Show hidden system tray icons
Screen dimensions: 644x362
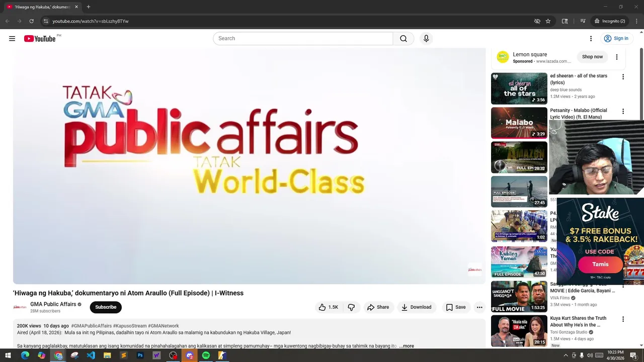pyautogui.click(x=566, y=355)
